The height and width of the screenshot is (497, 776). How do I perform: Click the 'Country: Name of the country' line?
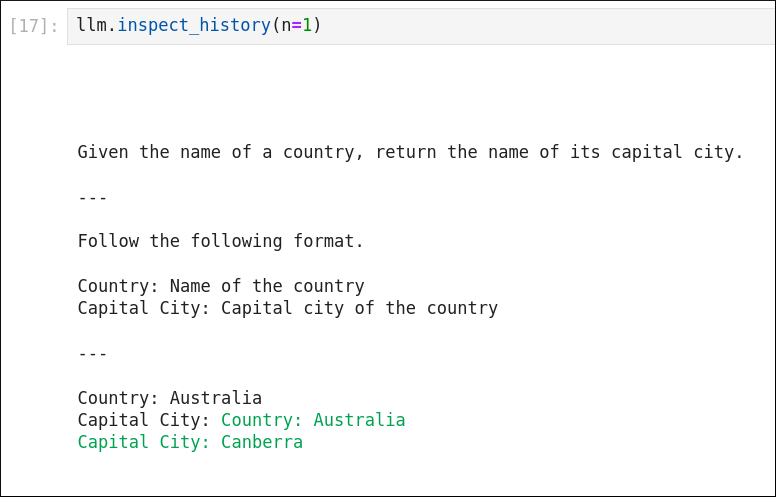(x=221, y=286)
